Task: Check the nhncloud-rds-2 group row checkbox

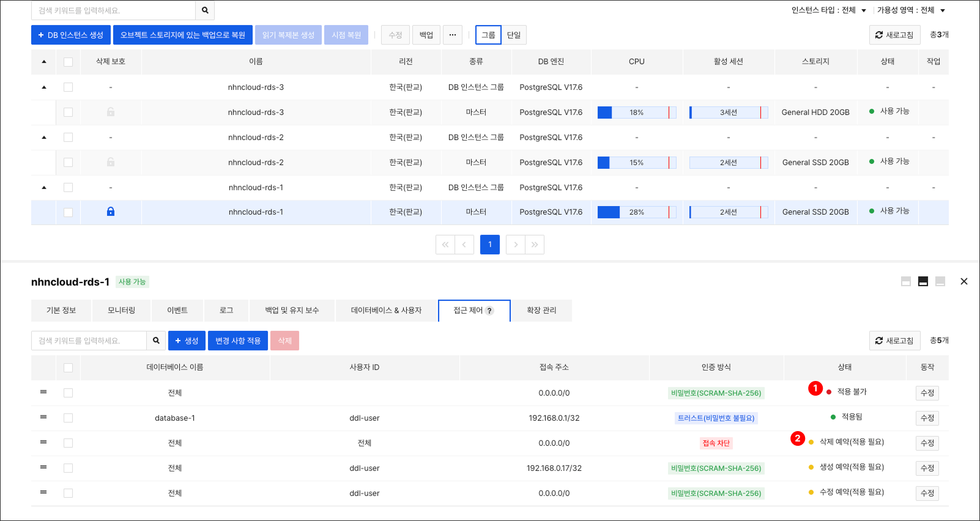Action: coord(68,138)
